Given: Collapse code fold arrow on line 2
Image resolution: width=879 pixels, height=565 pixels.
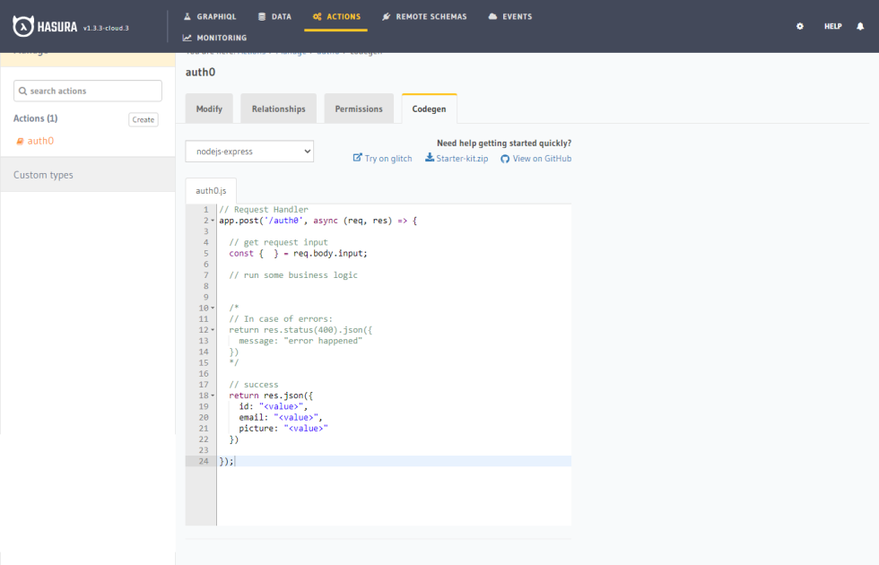Looking at the screenshot, I should click(212, 221).
